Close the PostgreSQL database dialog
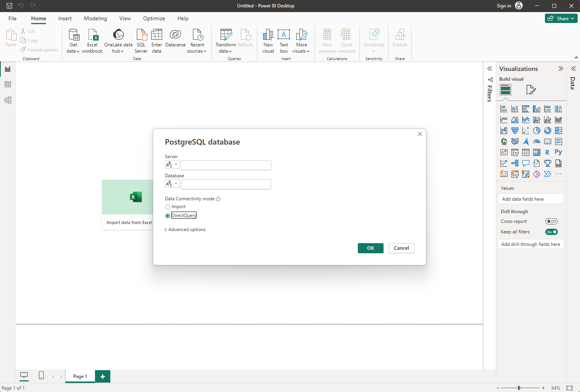This screenshot has width=580, height=392. (420, 134)
